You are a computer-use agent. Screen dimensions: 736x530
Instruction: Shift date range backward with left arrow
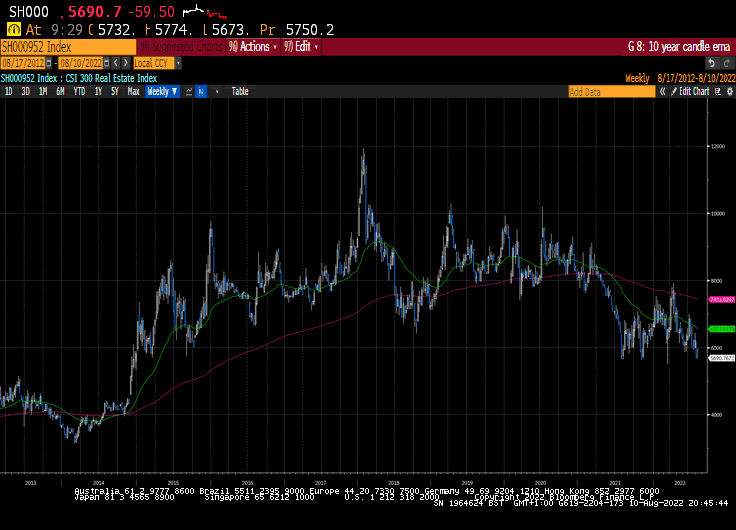pos(116,63)
